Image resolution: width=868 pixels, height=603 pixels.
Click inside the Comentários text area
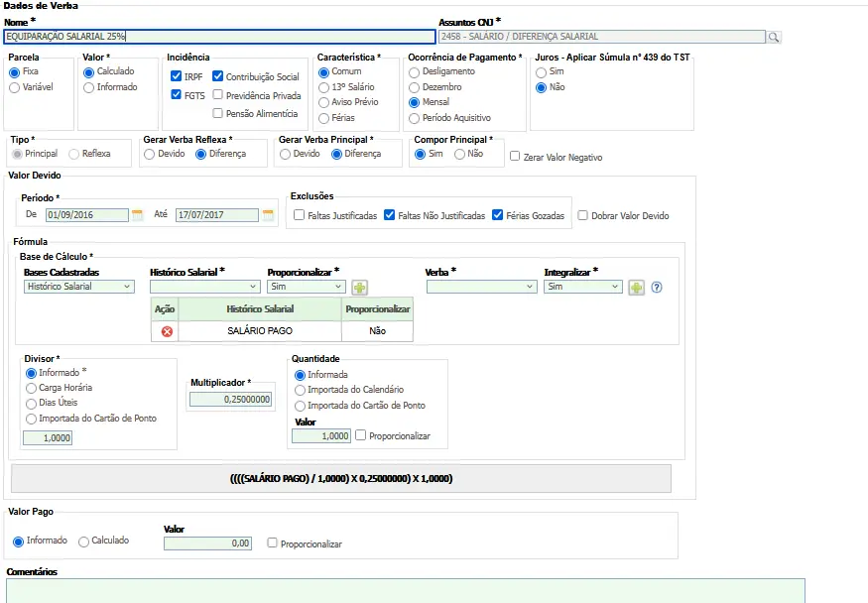(x=405, y=590)
